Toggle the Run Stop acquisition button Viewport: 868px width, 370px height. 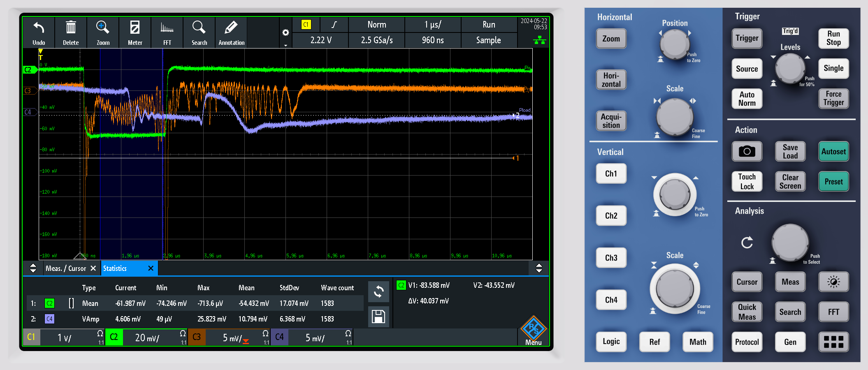(x=833, y=38)
